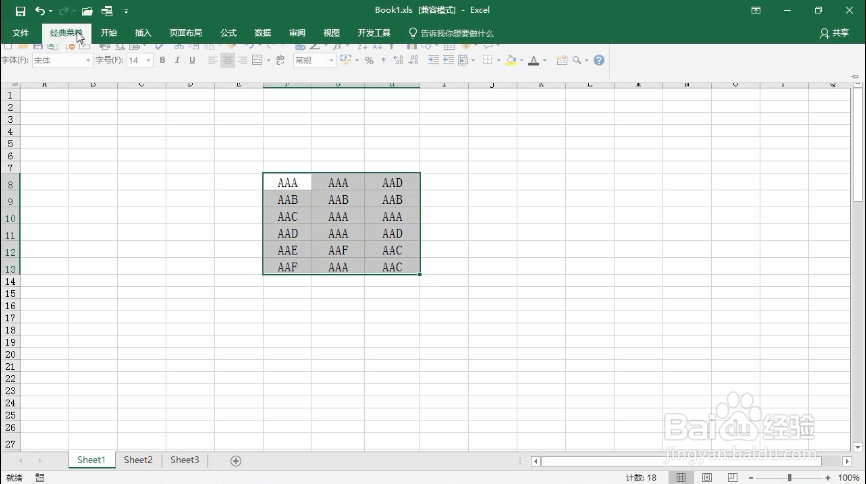This screenshot has width=866, height=484.
Task: Switch to Page Break Preview icon
Action: coord(733,477)
